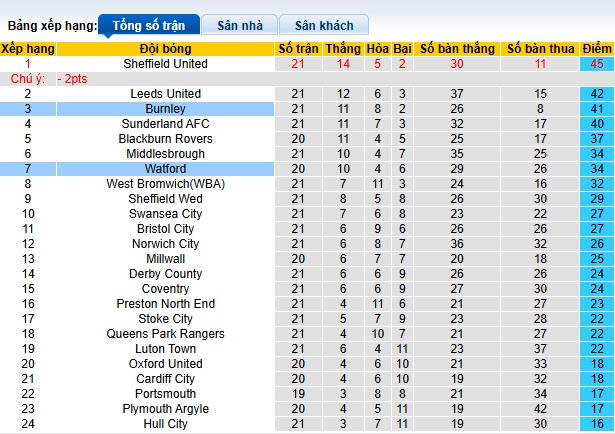
Task: Select the highlighted Watford team row
Action: pos(166,169)
